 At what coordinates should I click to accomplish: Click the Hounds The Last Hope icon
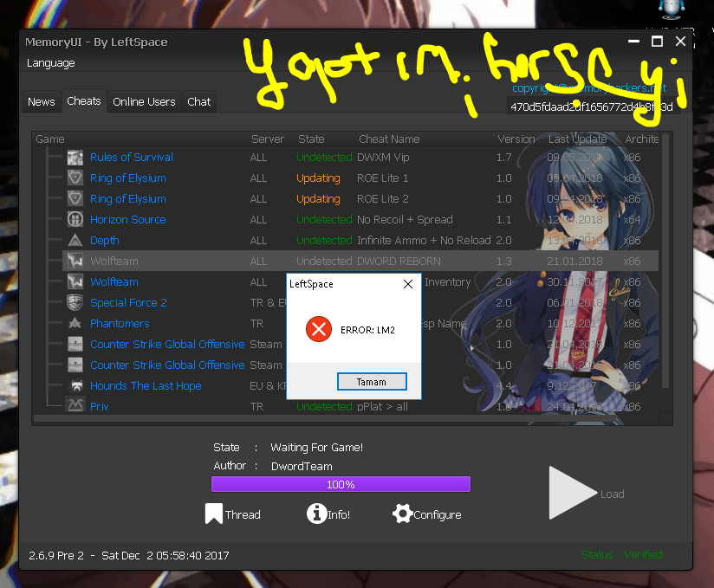pyautogui.click(x=75, y=385)
